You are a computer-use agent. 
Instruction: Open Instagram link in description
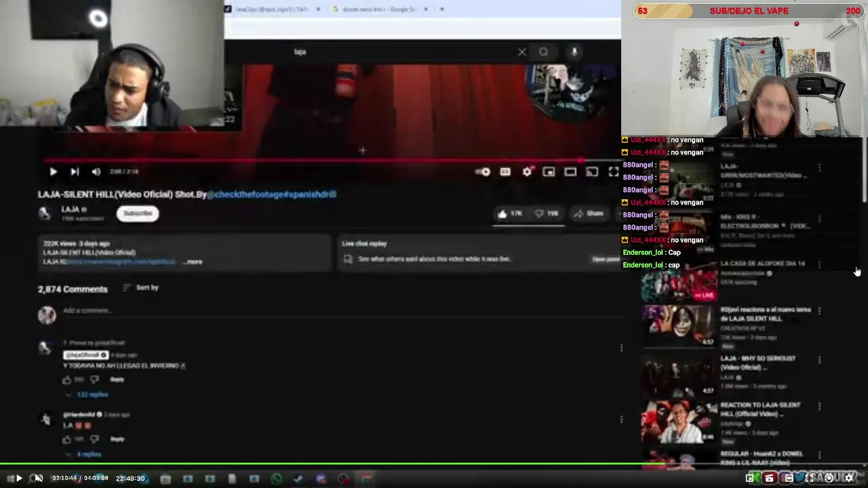point(121,262)
